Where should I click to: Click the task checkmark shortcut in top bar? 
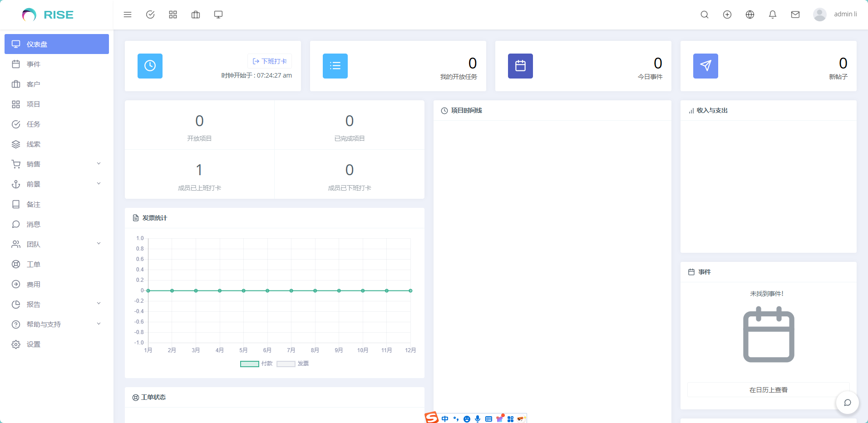pos(150,15)
